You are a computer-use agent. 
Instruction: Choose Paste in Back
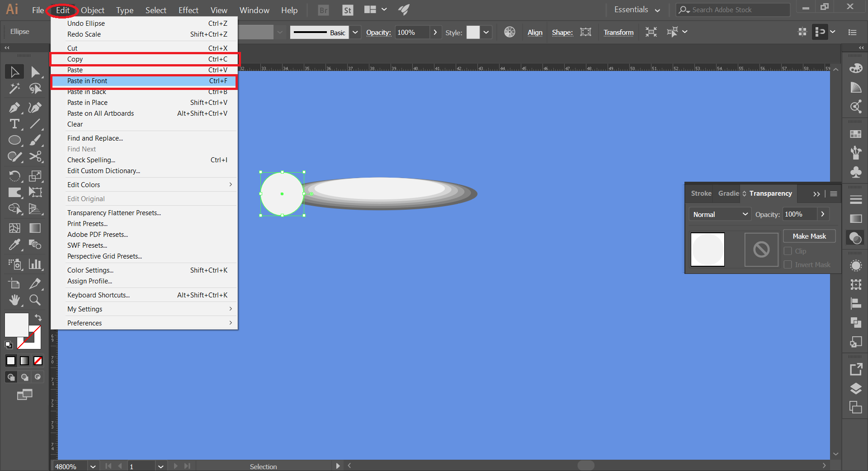click(144, 92)
